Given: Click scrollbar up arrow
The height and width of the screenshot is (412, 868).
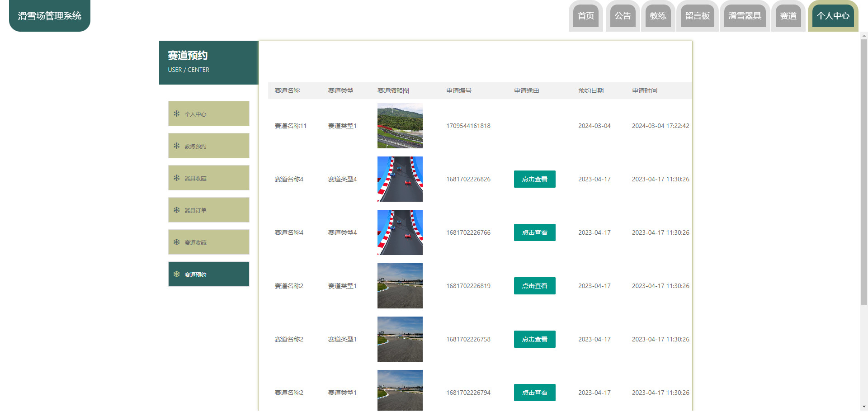Looking at the screenshot, I should [864, 35].
